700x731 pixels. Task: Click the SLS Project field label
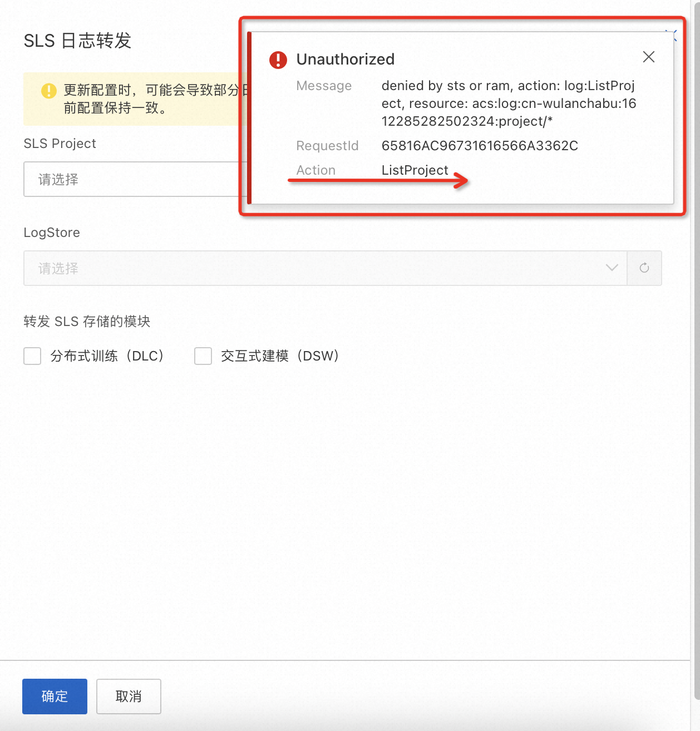coord(60,144)
